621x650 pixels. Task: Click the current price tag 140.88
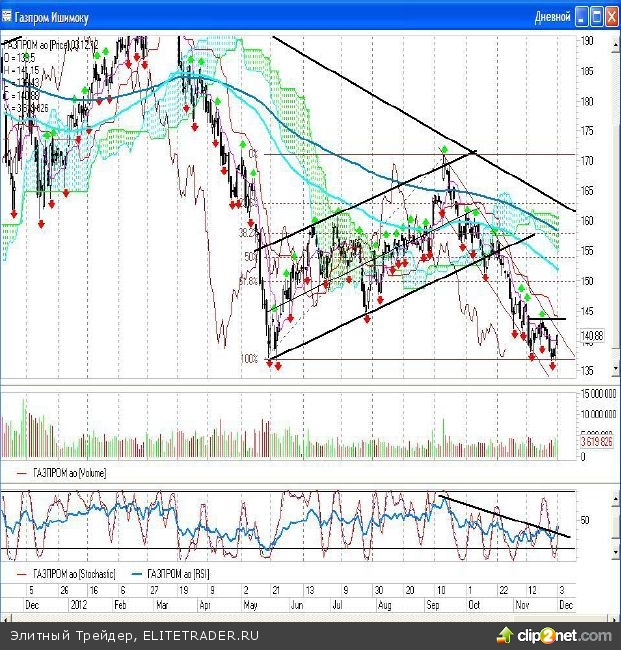point(593,336)
